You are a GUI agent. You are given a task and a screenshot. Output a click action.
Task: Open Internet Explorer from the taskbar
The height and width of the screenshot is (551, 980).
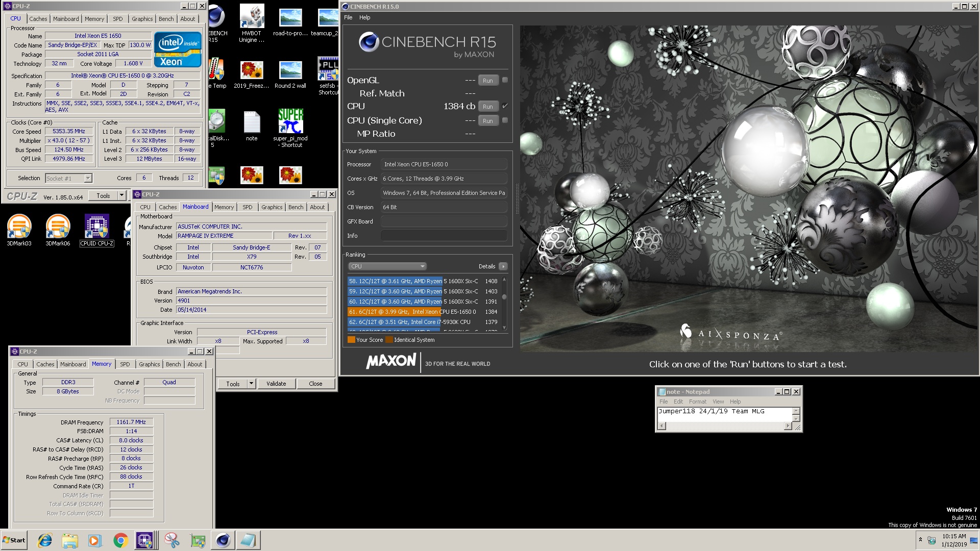(x=45, y=540)
